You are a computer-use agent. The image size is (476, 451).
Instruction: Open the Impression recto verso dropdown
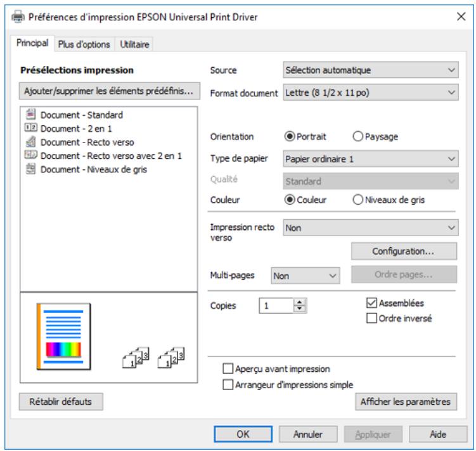[x=371, y=228]
